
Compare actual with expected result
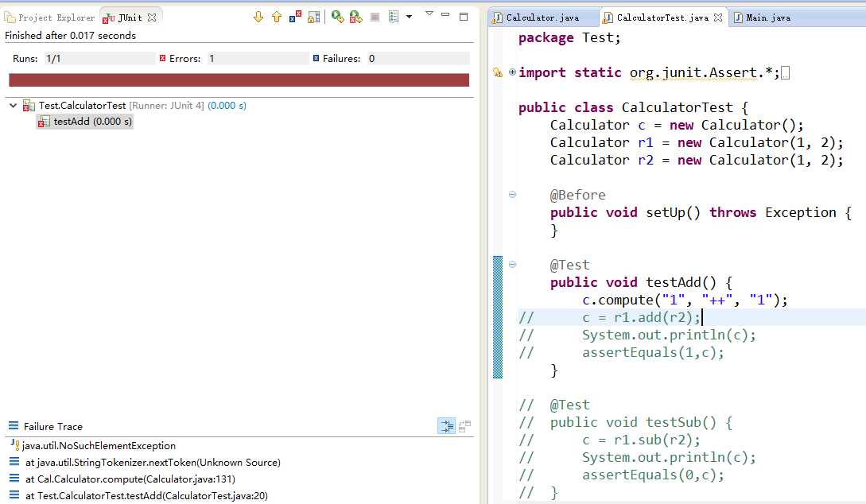tap(465, 425)
